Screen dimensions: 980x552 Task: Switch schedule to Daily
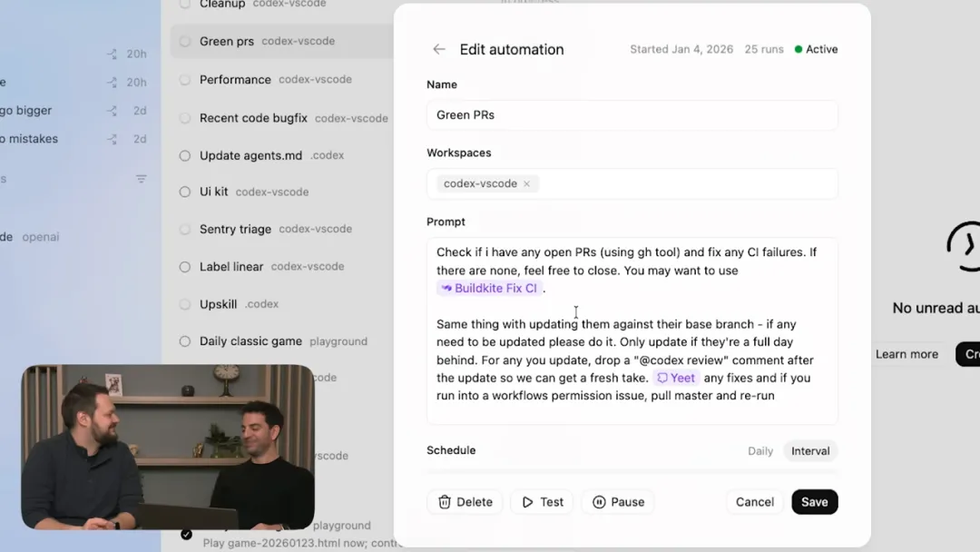click(760, 450)
